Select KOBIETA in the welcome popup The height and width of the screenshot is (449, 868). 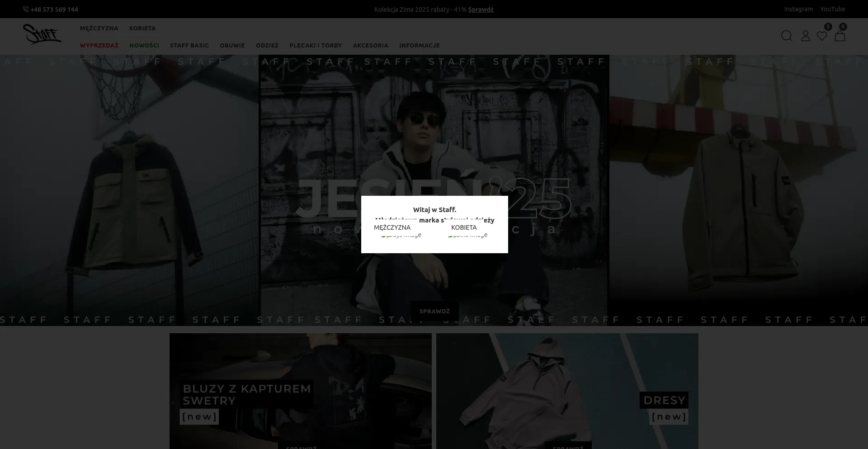(464, 227)
